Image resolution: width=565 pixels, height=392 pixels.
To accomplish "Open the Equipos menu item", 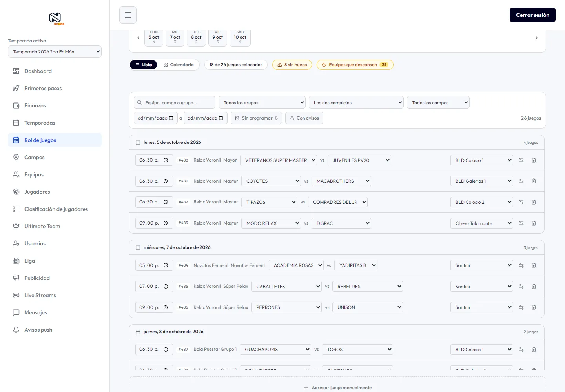I will tap(55, 174).
